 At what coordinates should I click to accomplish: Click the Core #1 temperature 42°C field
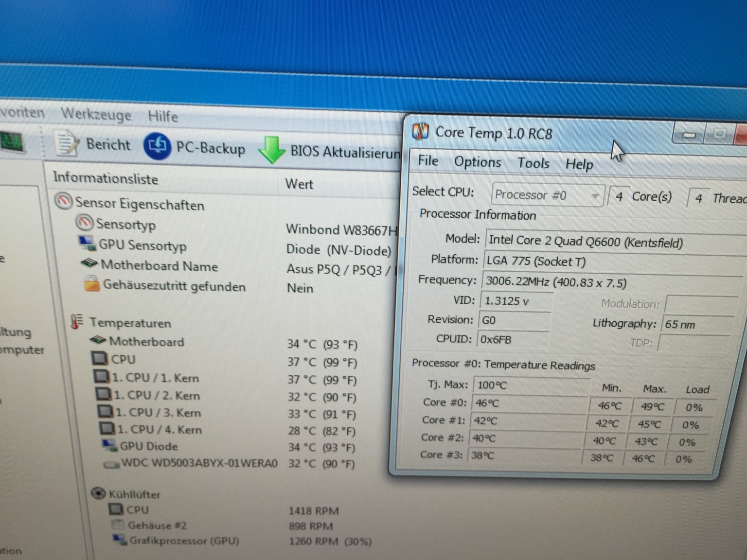point(528,421)
